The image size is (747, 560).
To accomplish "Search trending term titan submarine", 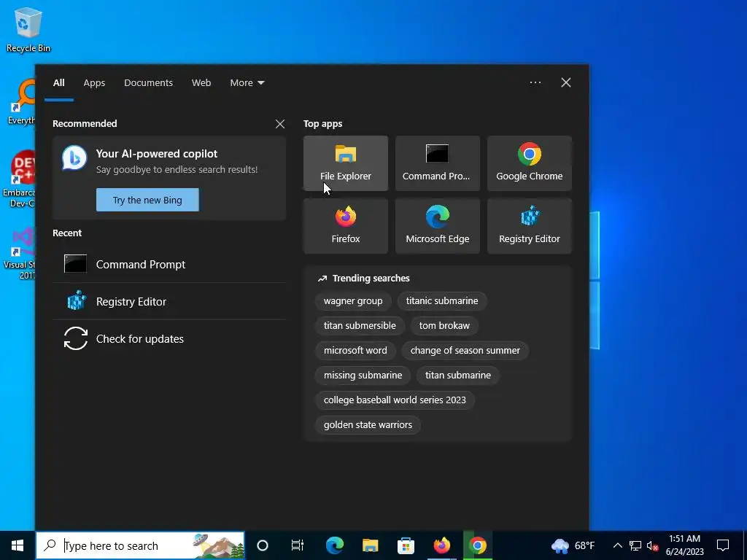I will tap(458, 376).
